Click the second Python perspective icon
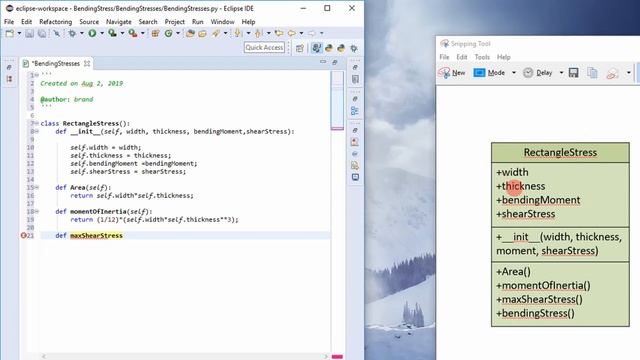This screenshot has height=360, width=640. [x=341, y=48]
